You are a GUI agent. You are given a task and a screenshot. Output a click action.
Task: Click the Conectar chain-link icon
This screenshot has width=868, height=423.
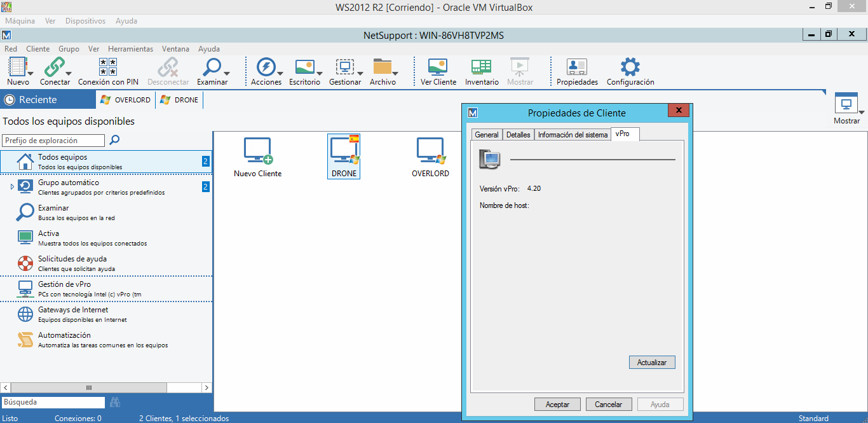[x=55, y=67]
